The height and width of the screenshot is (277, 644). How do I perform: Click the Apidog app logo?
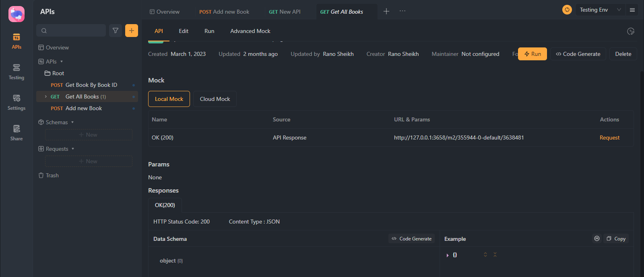pyautogui.click(x=17, y=14)
